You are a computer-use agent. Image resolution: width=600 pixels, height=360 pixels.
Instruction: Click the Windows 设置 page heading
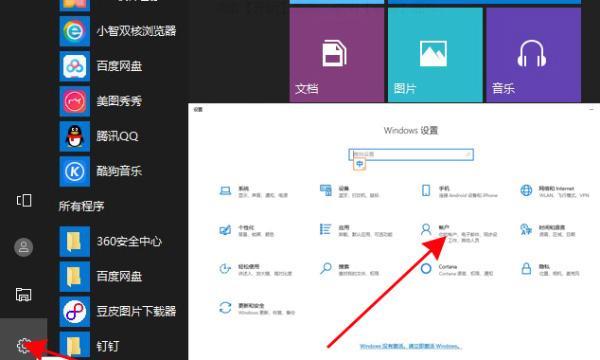click(411, 130)
